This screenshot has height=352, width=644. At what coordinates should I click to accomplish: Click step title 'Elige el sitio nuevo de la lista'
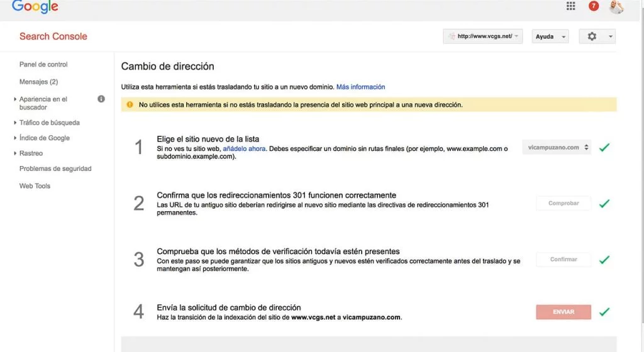click(x=208, y=139)
